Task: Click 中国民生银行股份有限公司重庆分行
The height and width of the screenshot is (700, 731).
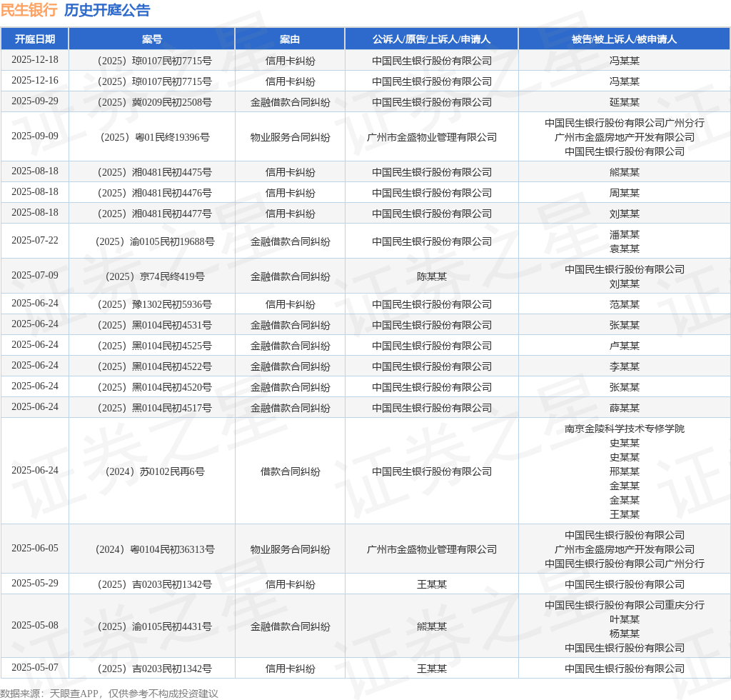Action: (x=624, y=605)
